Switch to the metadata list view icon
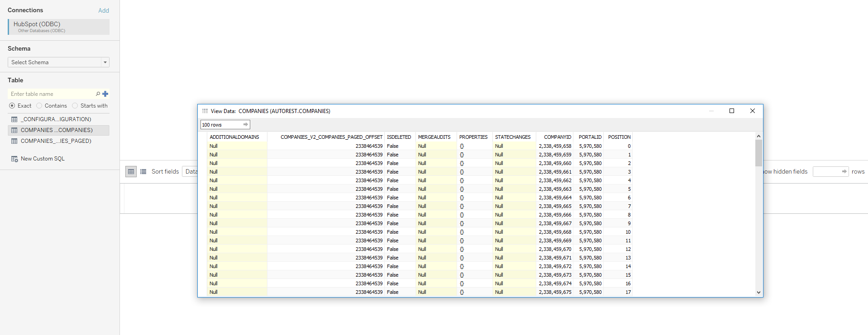868x335 pixels. pos(143,172)
